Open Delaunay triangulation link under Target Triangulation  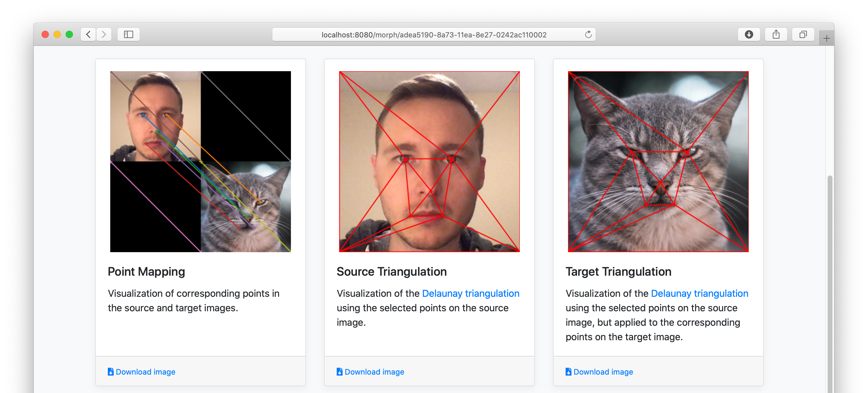pos(699,293)
